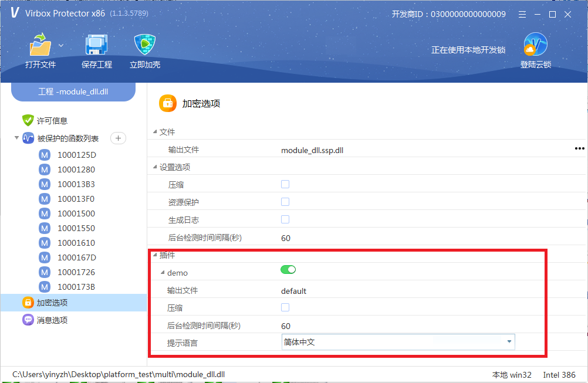Select function 10001280

click(76, 170)
